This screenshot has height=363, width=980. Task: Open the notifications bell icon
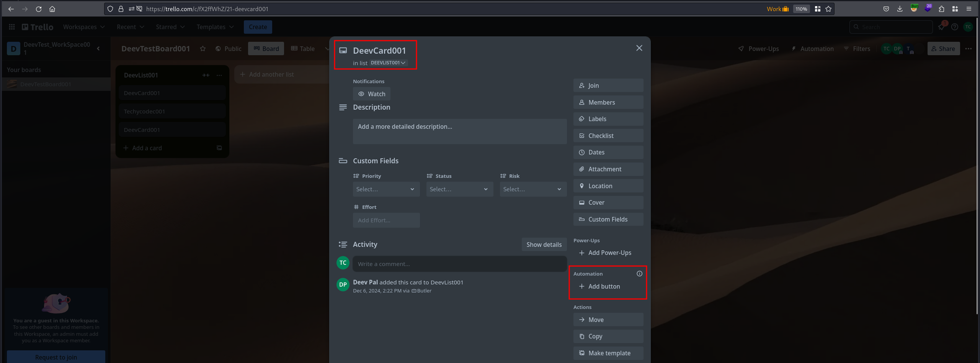[x=941, y=27]
